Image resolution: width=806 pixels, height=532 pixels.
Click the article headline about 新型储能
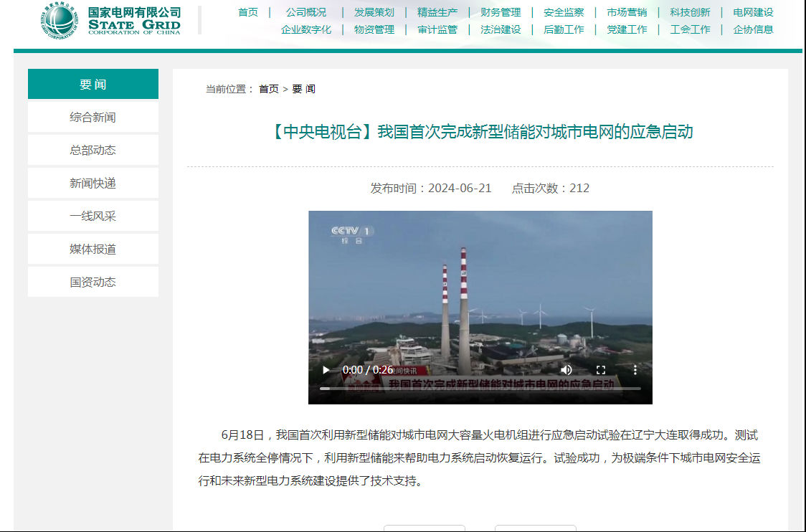pyautogui.click(x=480, y=132)
